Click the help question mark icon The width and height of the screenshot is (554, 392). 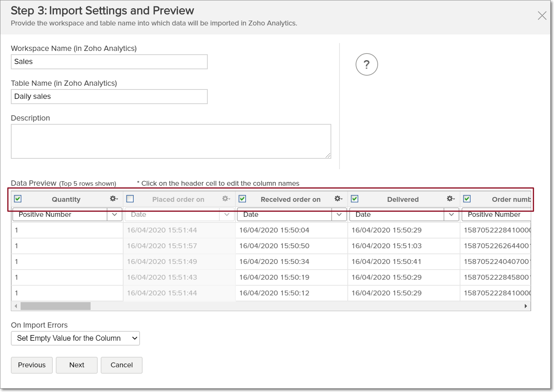point(366,64)
